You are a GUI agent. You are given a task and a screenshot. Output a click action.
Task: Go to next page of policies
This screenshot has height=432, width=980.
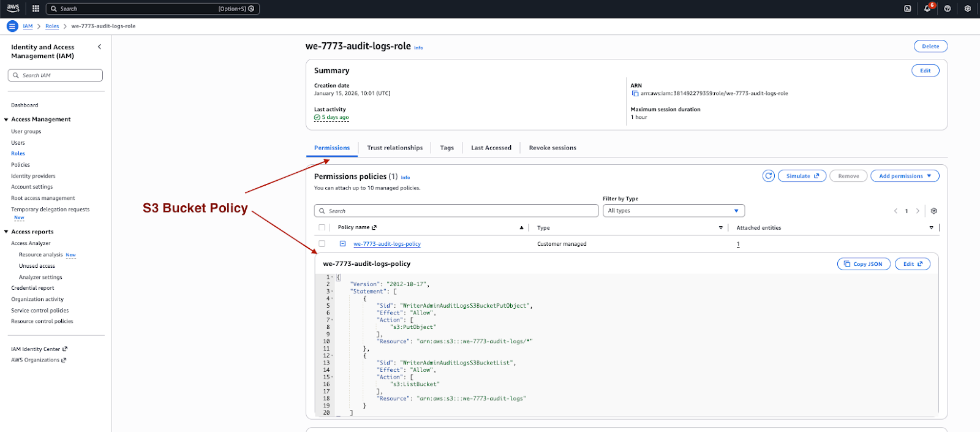(918, 211)
